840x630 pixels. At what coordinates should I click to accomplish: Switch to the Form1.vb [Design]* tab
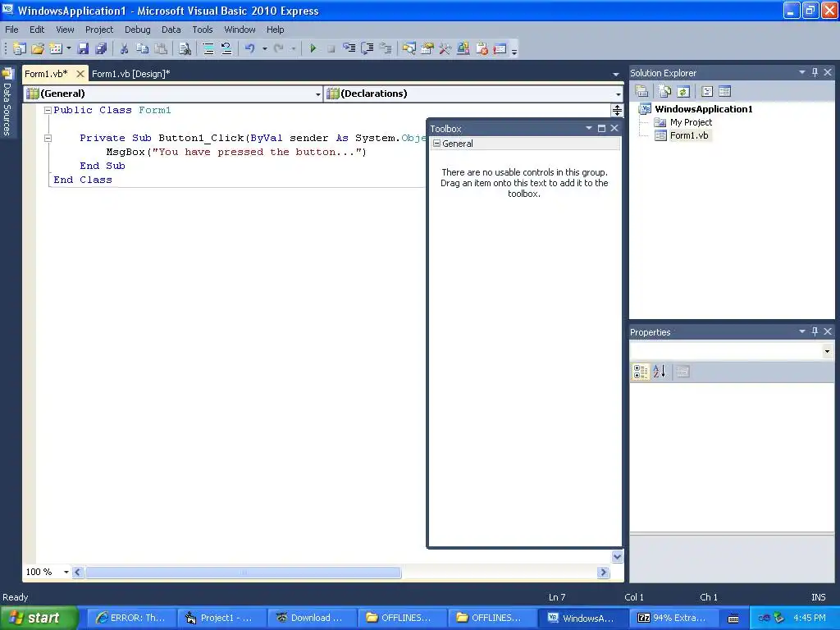pos(130,74)
